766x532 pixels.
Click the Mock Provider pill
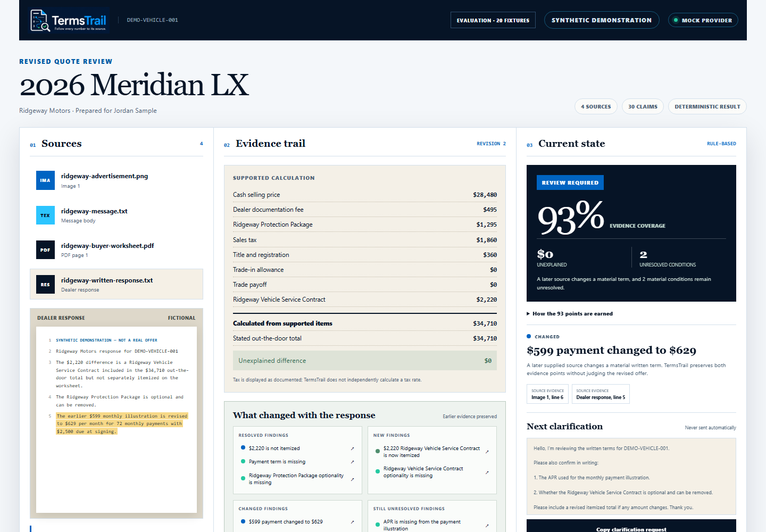click(703, 20)
